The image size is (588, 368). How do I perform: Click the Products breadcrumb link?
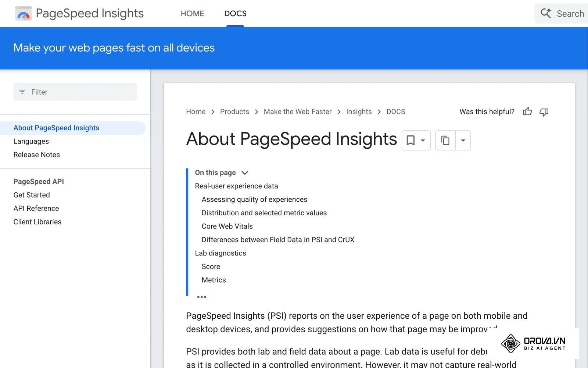click(x=234, y=112)
